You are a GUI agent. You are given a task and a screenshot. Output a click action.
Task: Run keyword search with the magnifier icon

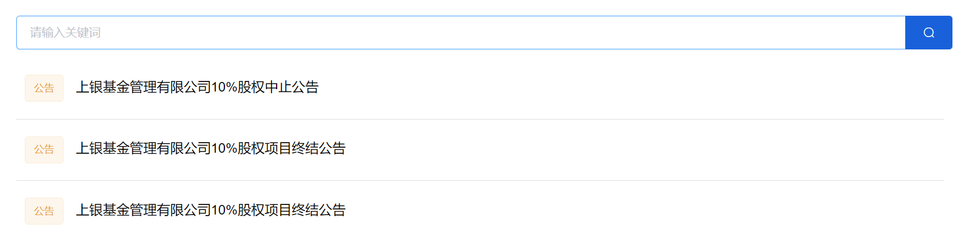[x=928, y=33]
